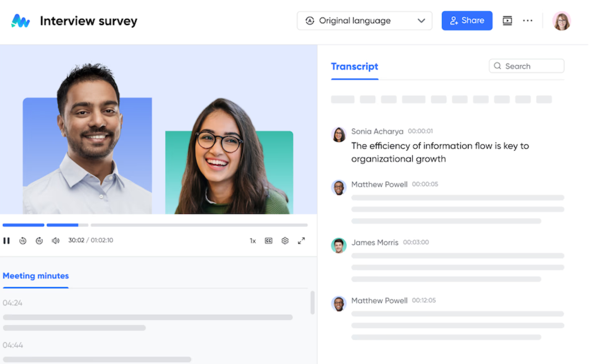Pause the video playback

point(6,241)
